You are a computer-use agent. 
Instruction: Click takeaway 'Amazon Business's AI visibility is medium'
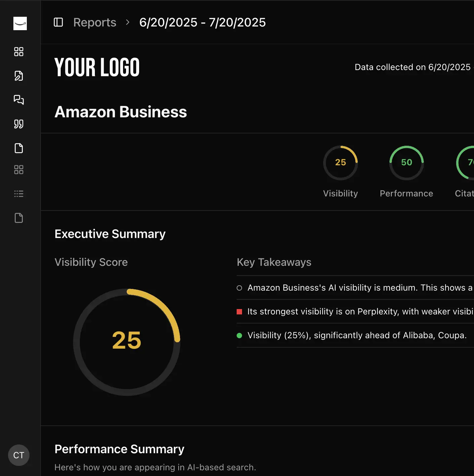click(x=355, y=288)
